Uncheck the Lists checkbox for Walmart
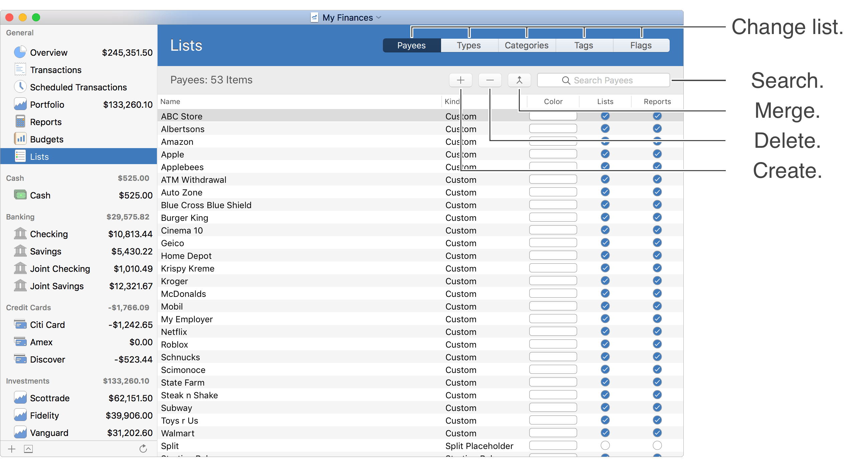Screen dimensions: 868x467 [x=605, y=433]
